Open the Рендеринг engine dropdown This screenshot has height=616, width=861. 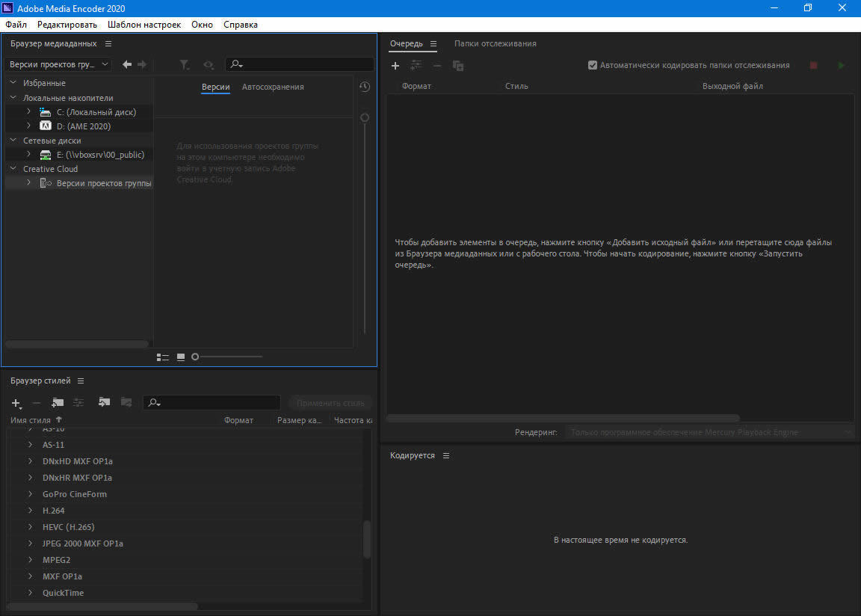click(709, 433)
